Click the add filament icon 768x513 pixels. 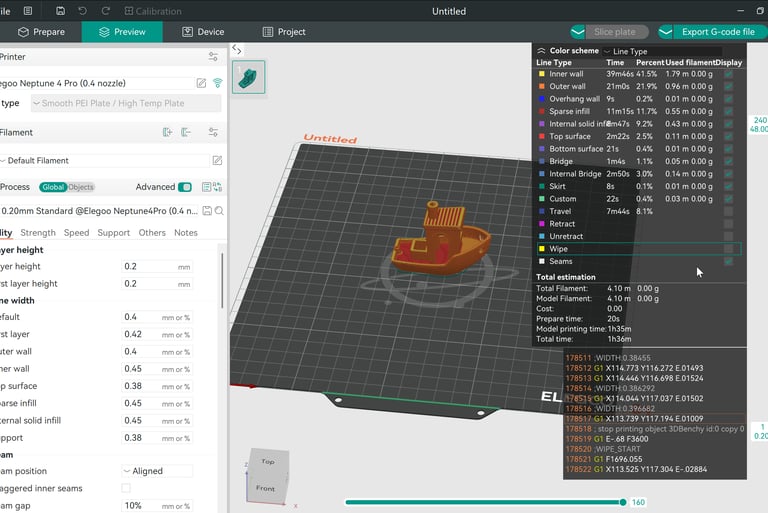[168, 132]
